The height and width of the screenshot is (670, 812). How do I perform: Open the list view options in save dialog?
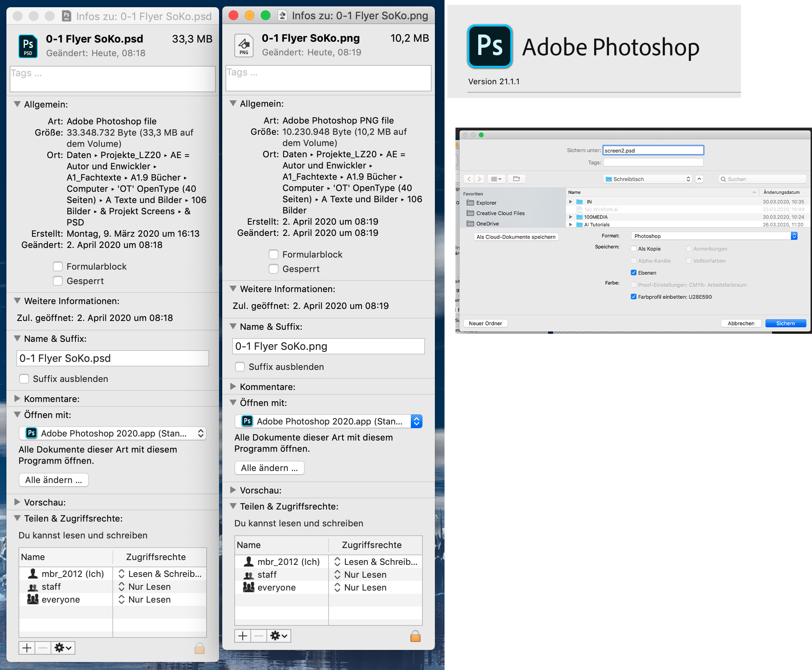[496, 179]
